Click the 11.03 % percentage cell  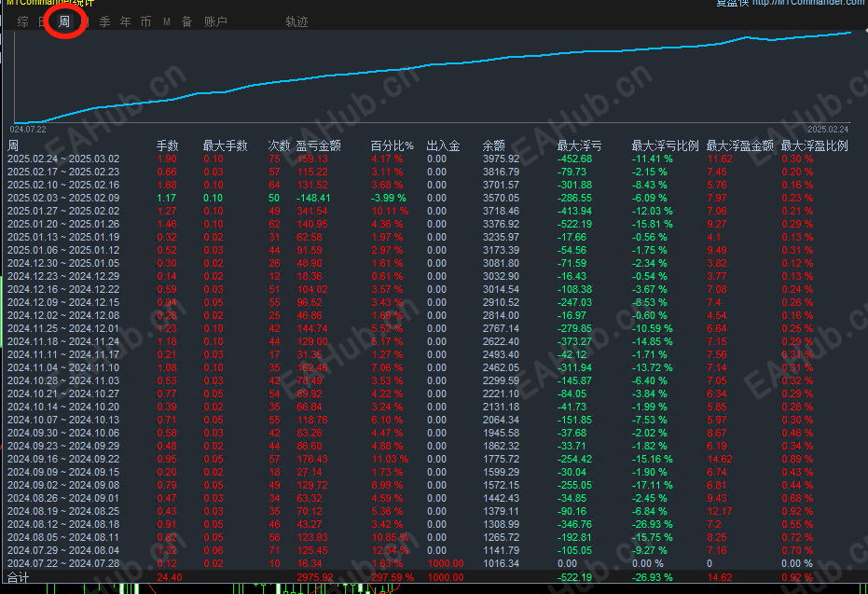coord(390,459)
